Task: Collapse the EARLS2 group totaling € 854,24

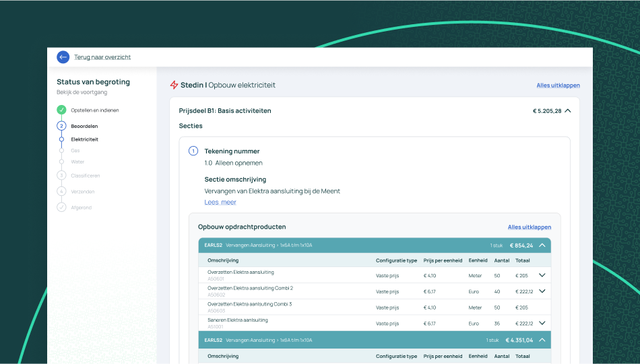Action: (x=542, y=245)
